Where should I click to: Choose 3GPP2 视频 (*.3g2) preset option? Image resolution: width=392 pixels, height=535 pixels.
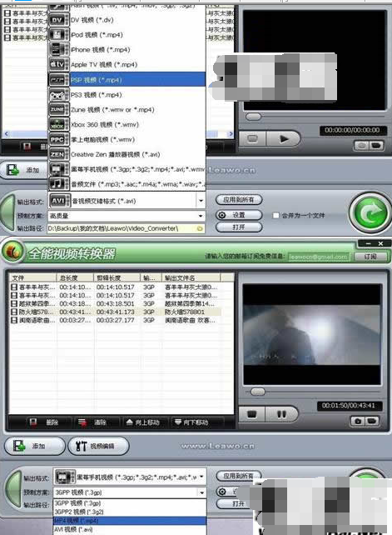click(x=130, y=512)
